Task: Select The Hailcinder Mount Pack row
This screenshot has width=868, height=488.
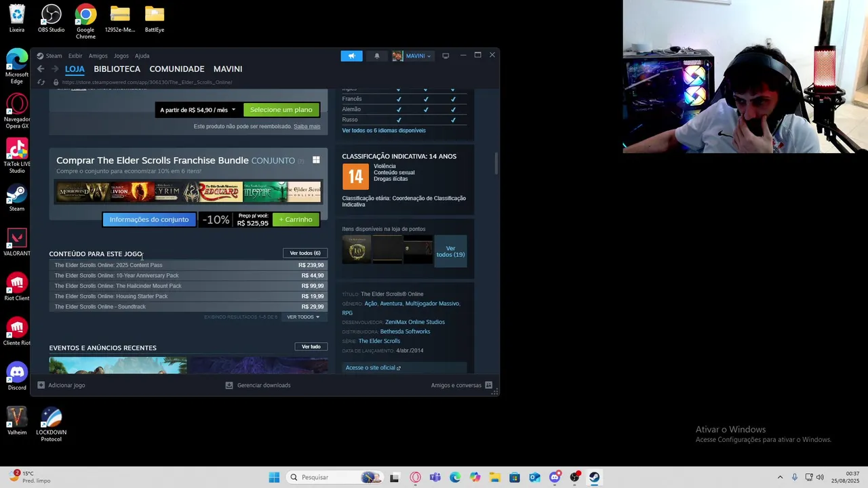Action: tap(189, 286)
